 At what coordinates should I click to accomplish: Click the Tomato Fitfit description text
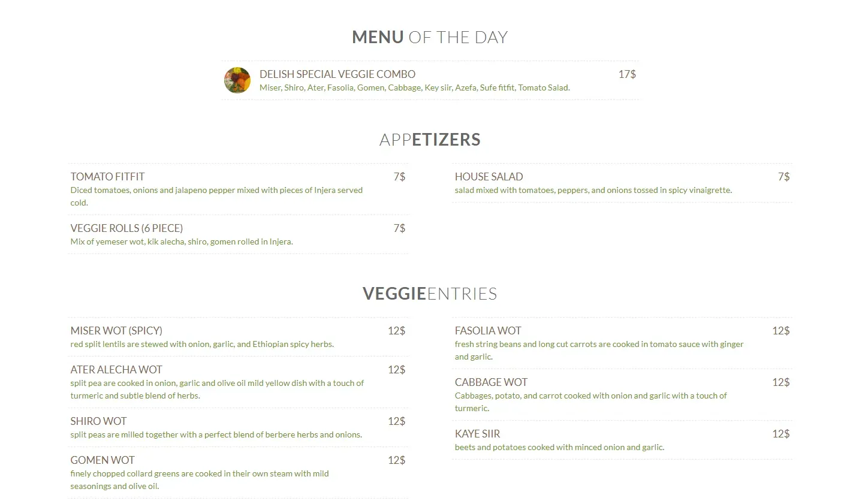point(216,191)
